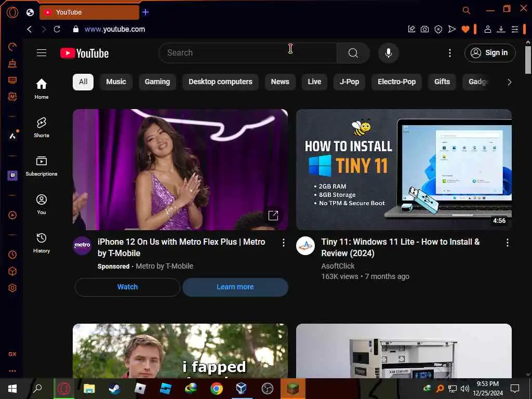Click the Watch button on Metro ad
The width and height of the screenshot is (532, 399).
[127, 287]
